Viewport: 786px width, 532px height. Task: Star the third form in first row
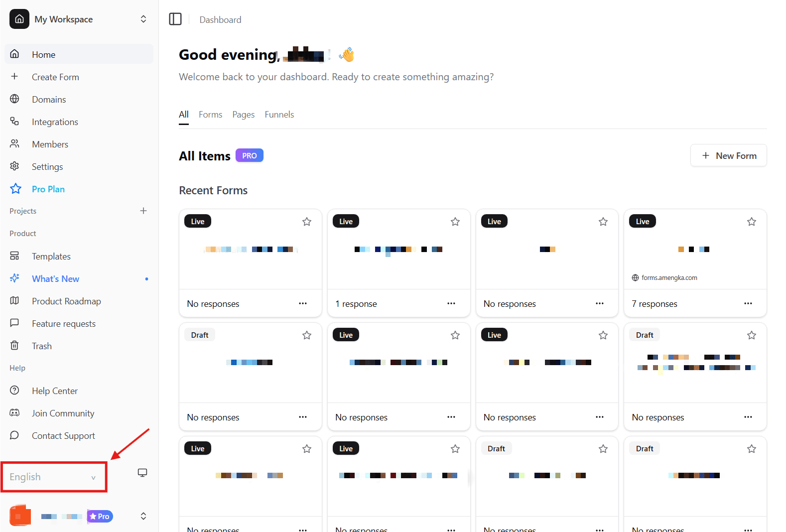pyautogui.click(x=603, y=222)
